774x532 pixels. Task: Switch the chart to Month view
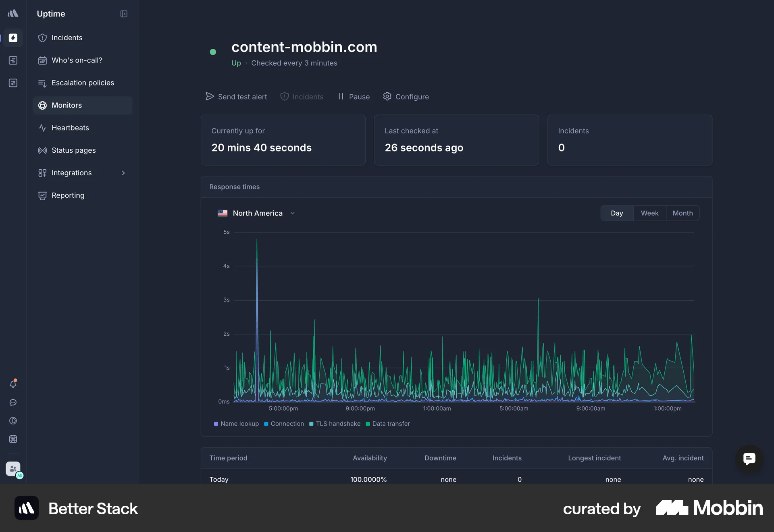pyautogui.click(x=683, y=213)
